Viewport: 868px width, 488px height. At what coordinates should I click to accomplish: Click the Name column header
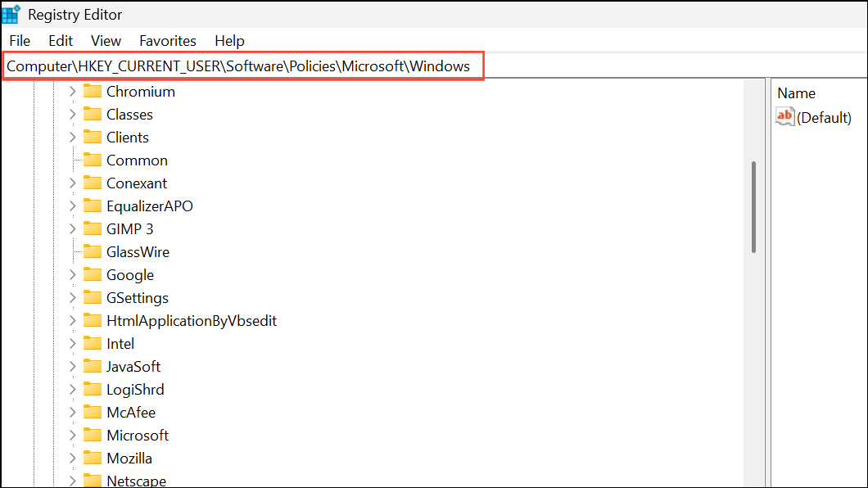click(x=796, y=93)
